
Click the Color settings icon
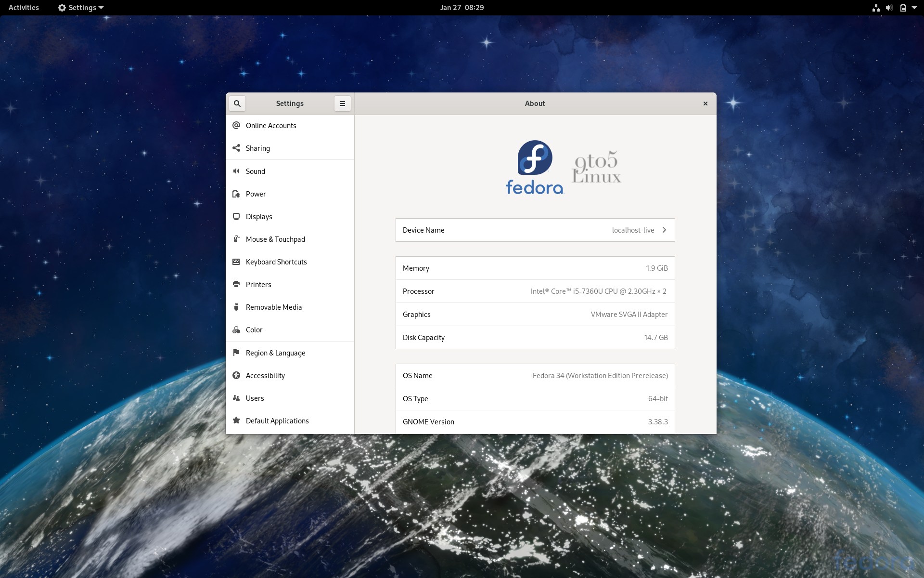pyautogui.click(x=236, y=330)
